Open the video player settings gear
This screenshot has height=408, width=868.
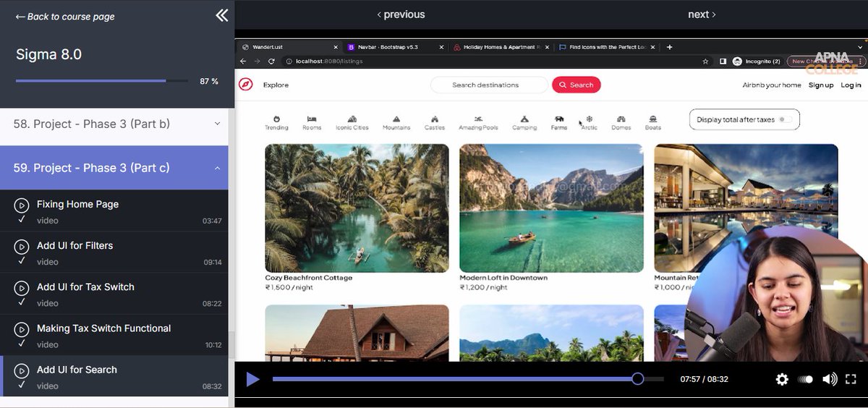click(x=782, y=379)
